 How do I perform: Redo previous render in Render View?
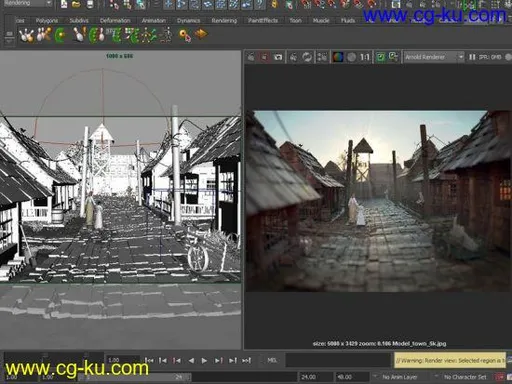251,57
